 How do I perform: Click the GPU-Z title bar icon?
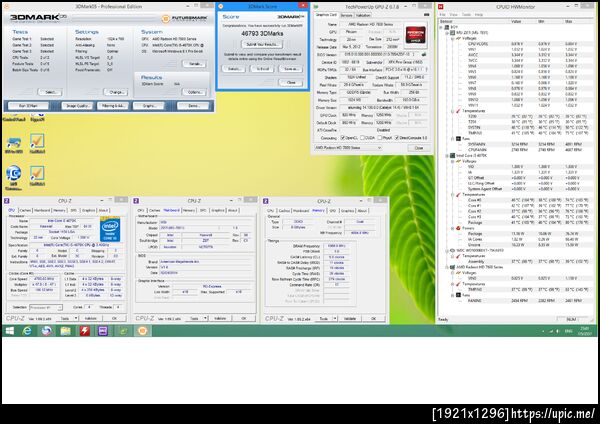tap(316, 7)
